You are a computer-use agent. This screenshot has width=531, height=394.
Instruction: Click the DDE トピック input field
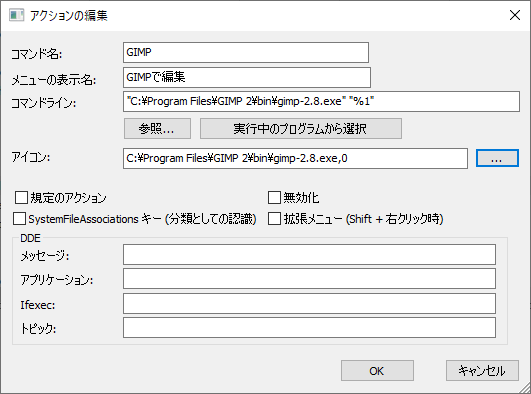[x=310, y=328]
